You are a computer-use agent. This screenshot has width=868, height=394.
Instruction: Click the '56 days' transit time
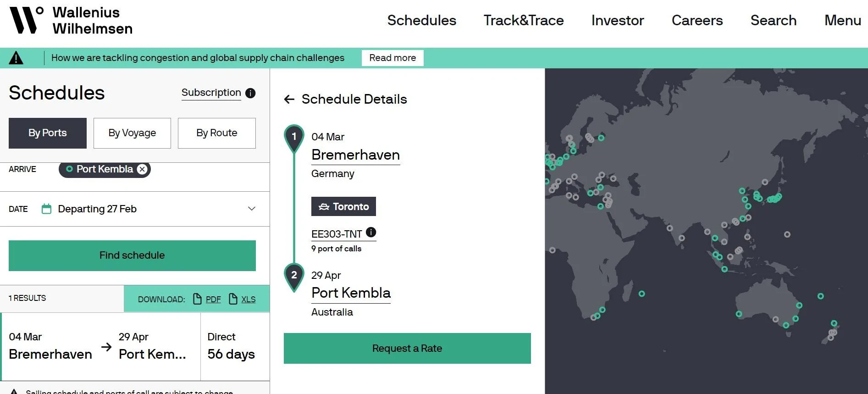click(x=231, y=354)
